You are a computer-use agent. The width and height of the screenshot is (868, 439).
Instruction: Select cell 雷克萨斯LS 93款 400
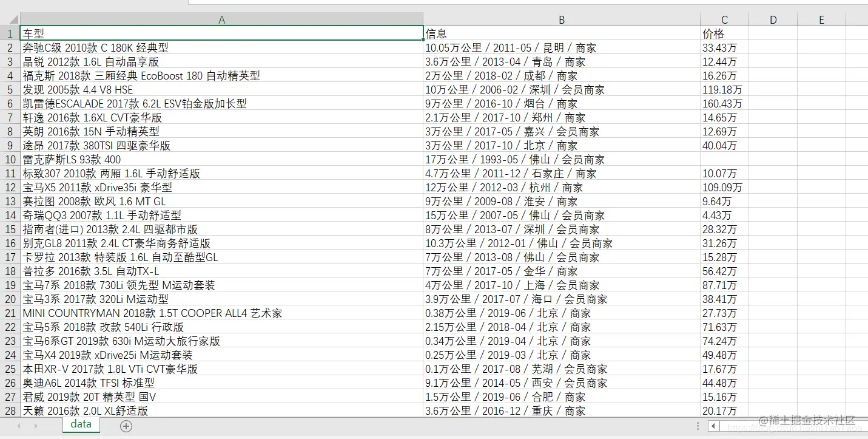click(x=222, y=159)
